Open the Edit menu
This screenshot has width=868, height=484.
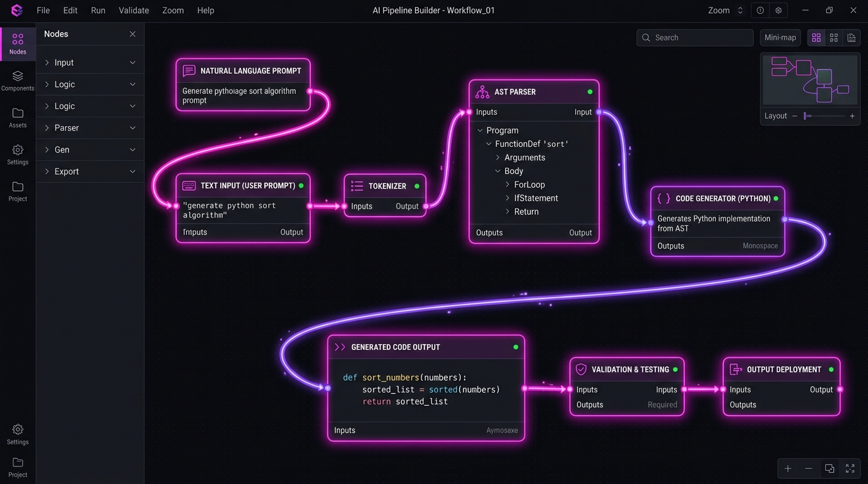click(x=70, y=10)
